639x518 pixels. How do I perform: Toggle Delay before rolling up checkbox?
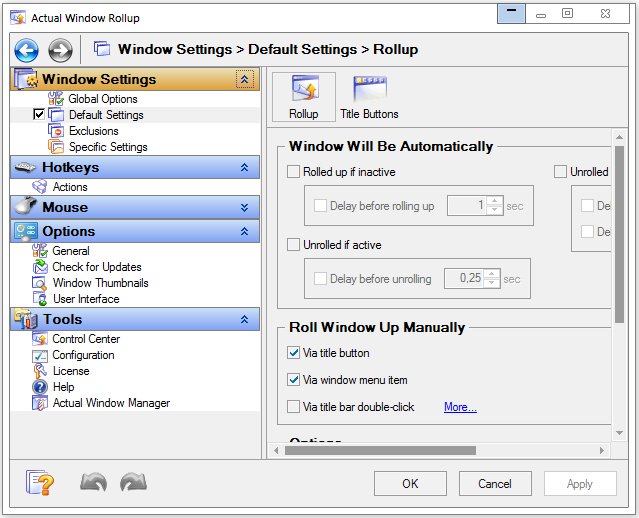320,205
